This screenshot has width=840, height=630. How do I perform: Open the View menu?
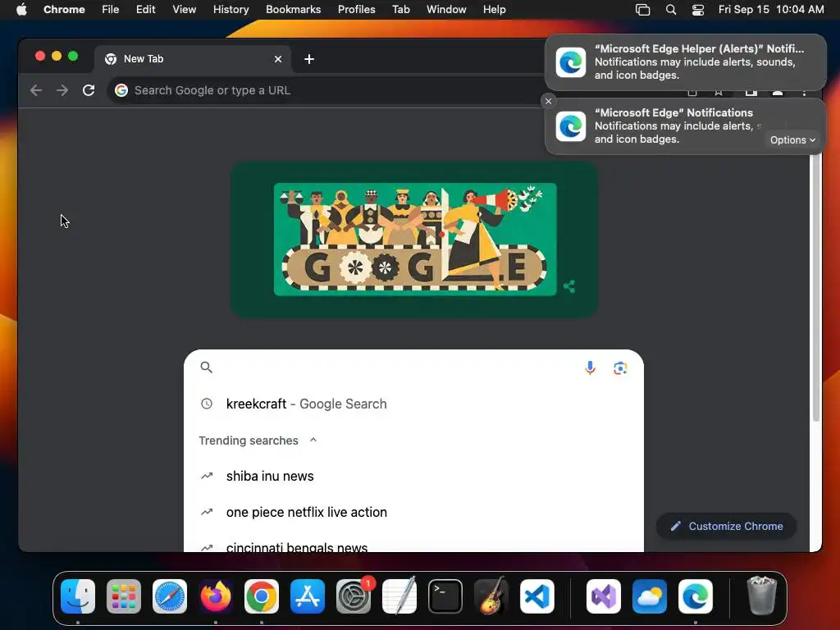(x=184, y=10)
